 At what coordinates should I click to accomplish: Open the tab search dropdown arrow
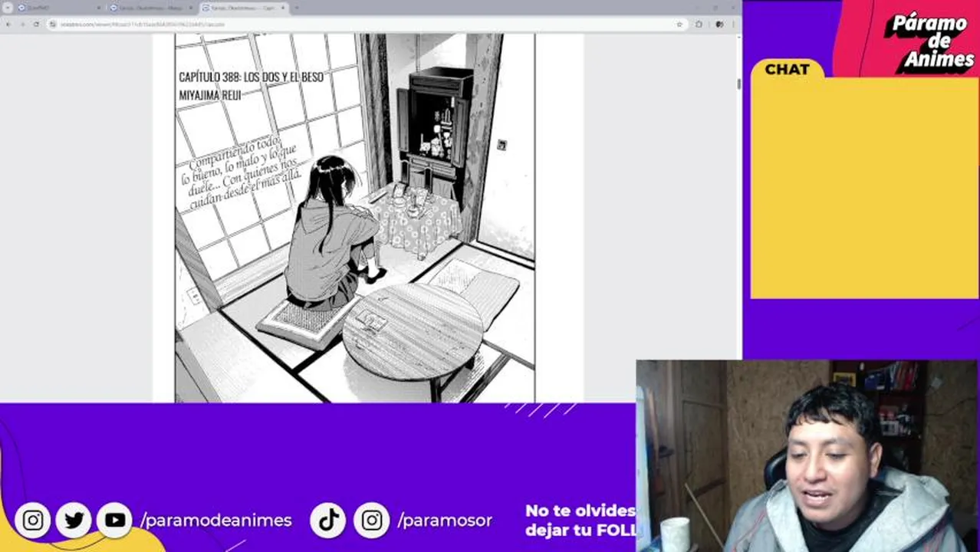8,8
